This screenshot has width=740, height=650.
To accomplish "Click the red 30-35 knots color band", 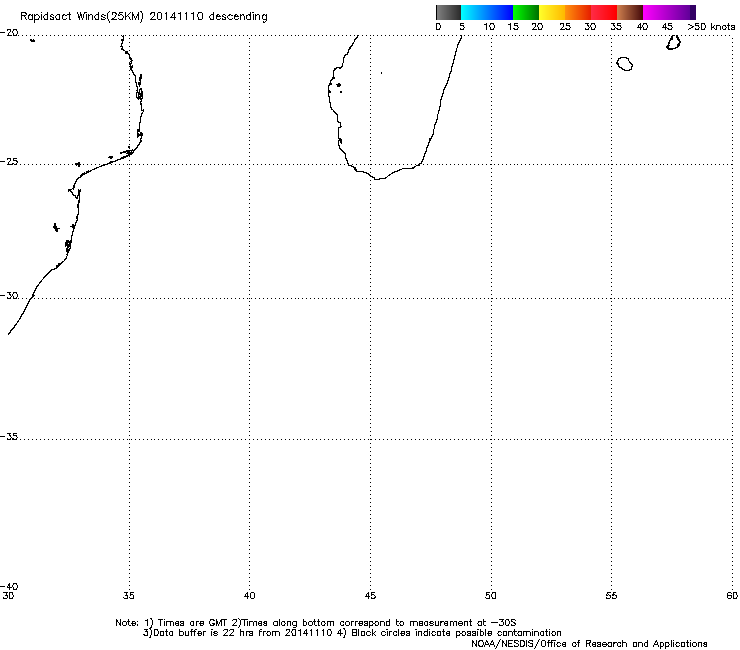I will [x=604, y=12].
